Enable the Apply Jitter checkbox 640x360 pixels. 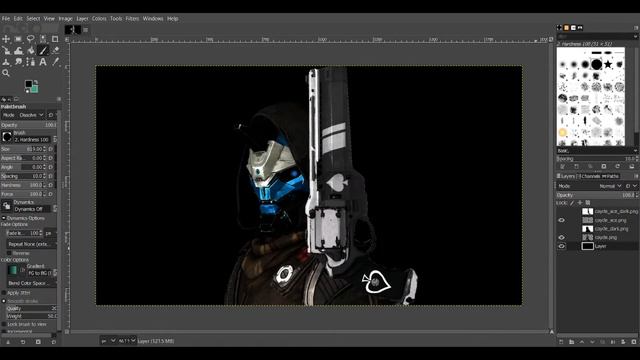4,293
